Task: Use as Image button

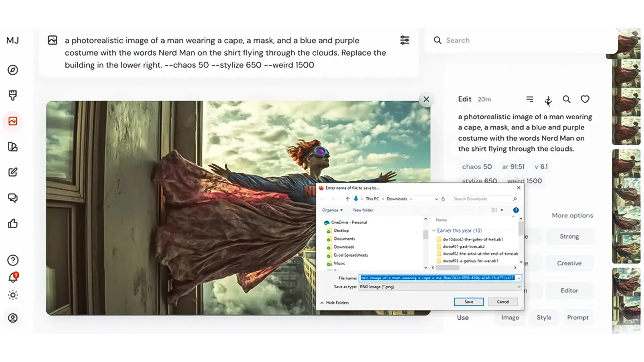Action: [x=510, y=317]
